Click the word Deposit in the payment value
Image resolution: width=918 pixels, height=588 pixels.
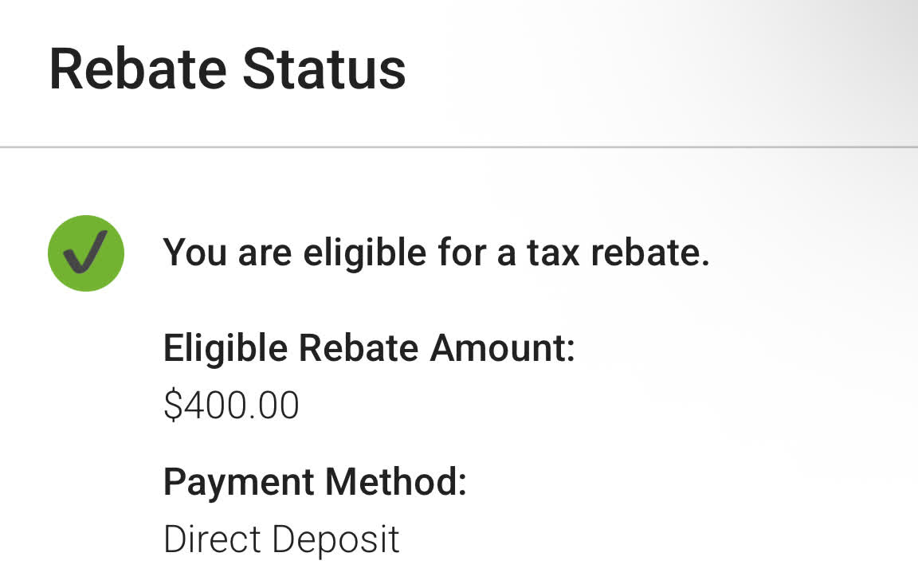click(x=335, y=539)
